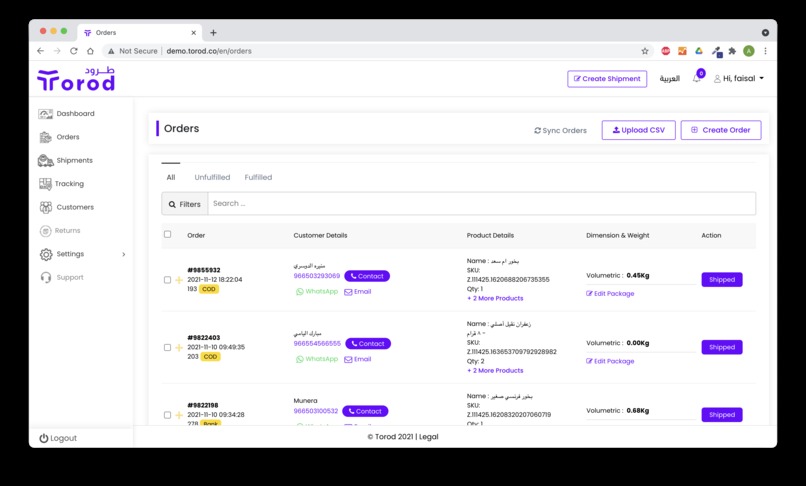Open the browser extensions puzzle icon
806x486 pixels.
coord(732,51)
